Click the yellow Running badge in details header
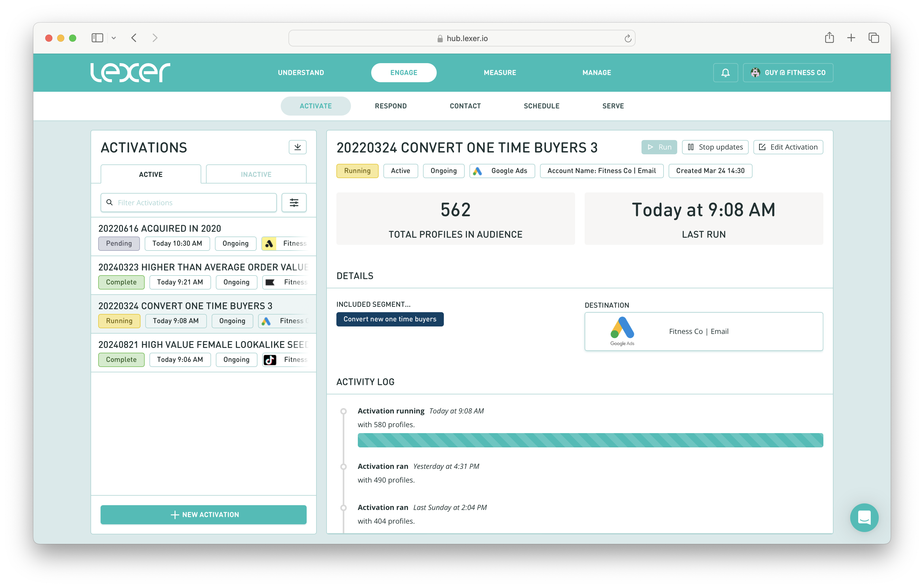The width and height of the screenshot is (924, 588). tap(357, 171)
